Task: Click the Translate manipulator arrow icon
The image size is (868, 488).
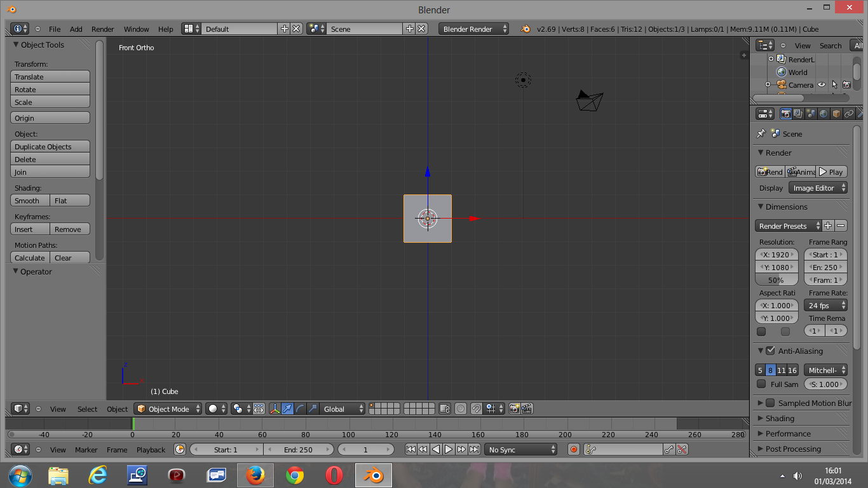Action: 287,409
